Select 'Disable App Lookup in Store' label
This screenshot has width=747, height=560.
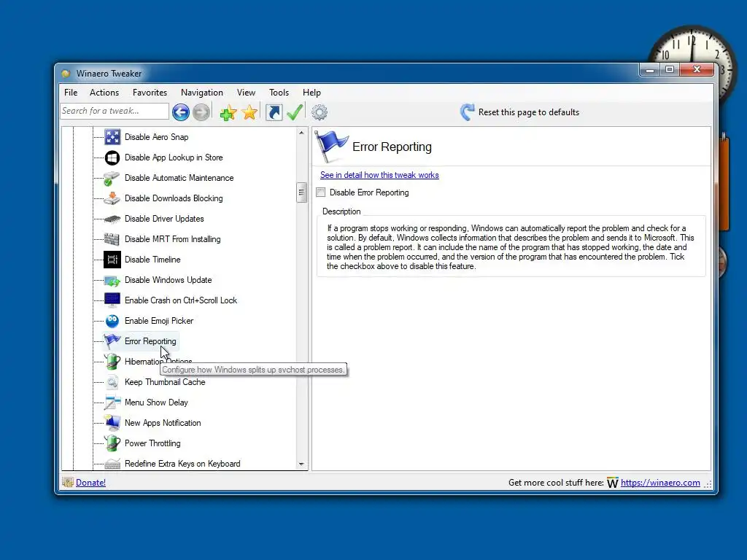point(174,157)
